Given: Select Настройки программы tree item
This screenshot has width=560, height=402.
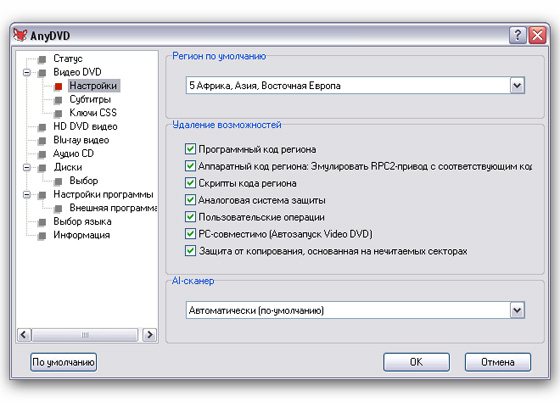Looking at the screenshot, I should [x=103, y=194].
